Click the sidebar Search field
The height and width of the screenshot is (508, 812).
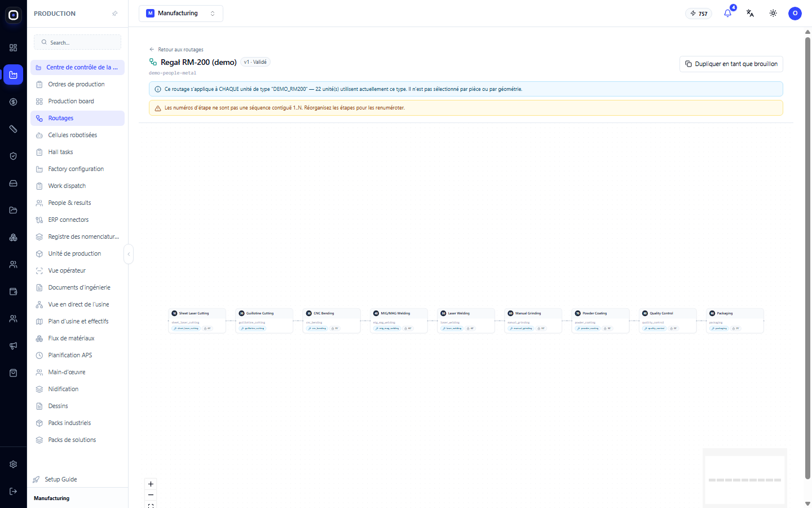[78, 42]
